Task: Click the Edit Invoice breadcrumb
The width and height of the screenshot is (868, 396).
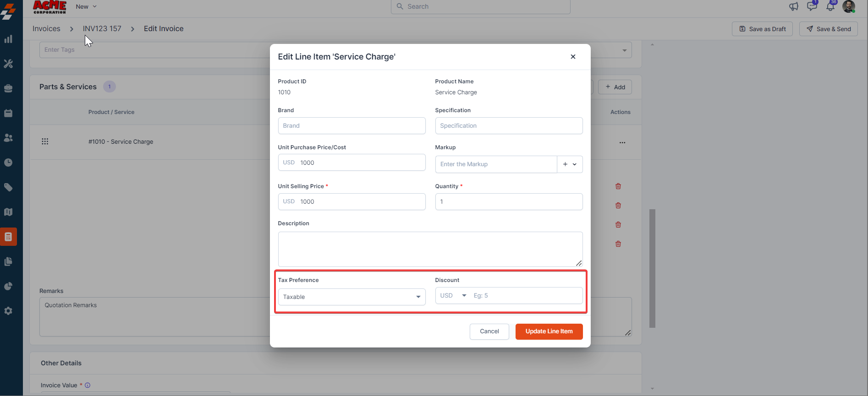Action: click(x=164, y=28)
